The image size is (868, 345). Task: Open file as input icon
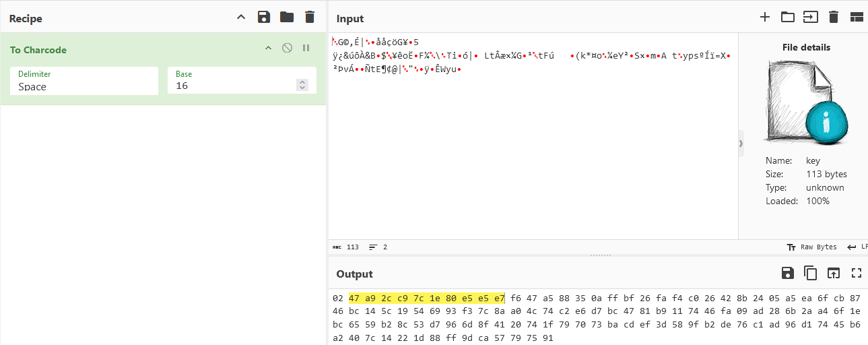tap(811, 18)
